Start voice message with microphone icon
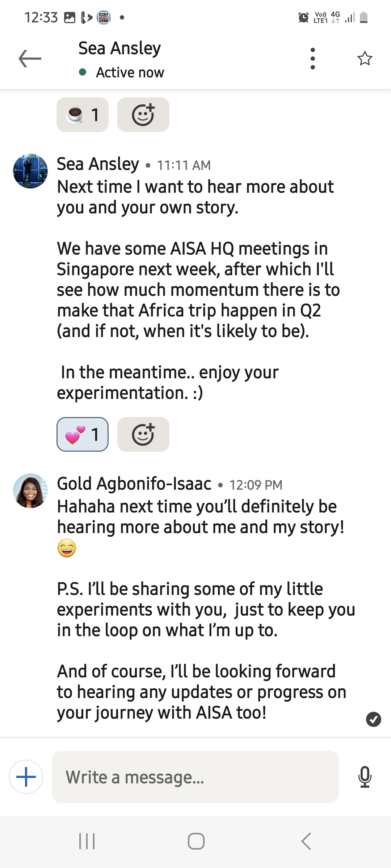 pyautogui.click(x=365, y=777)
